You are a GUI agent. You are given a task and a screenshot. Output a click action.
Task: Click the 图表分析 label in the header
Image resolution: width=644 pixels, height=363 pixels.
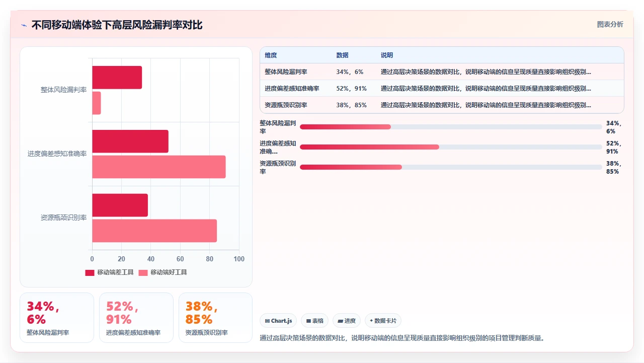pyautogui.click(x=610, y=24)
